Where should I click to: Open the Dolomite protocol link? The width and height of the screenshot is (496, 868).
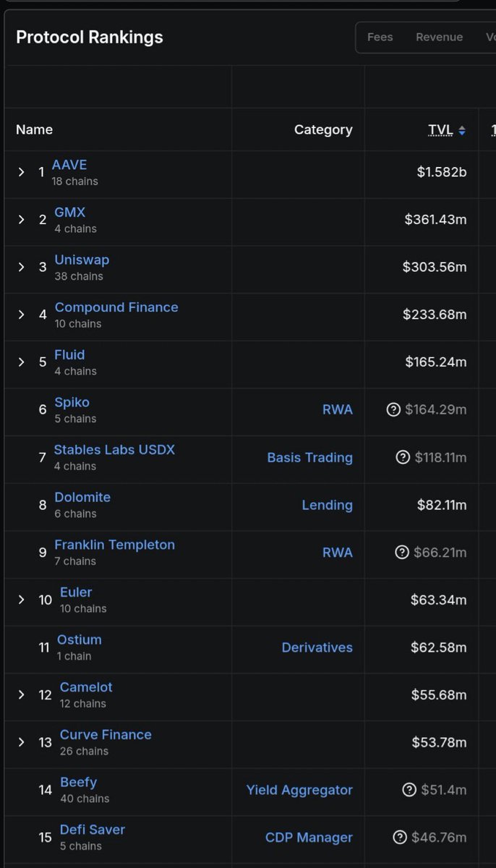(82, 498)
